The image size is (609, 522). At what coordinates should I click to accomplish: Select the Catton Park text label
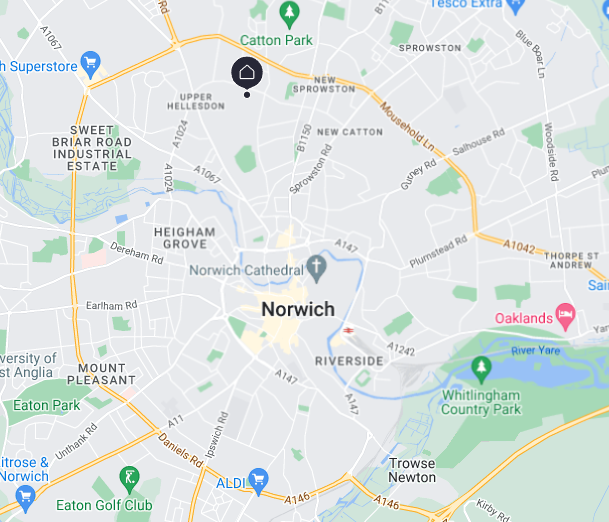(276, 40)
